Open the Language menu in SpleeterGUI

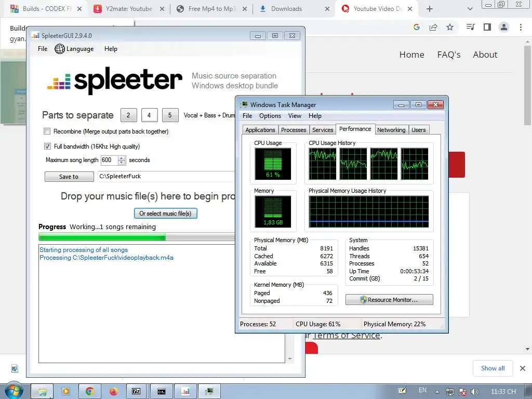[x=74, y=48]
